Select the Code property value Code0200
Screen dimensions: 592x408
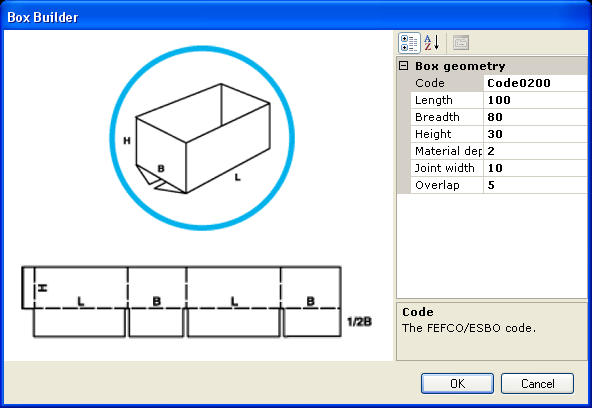point(535,83)
